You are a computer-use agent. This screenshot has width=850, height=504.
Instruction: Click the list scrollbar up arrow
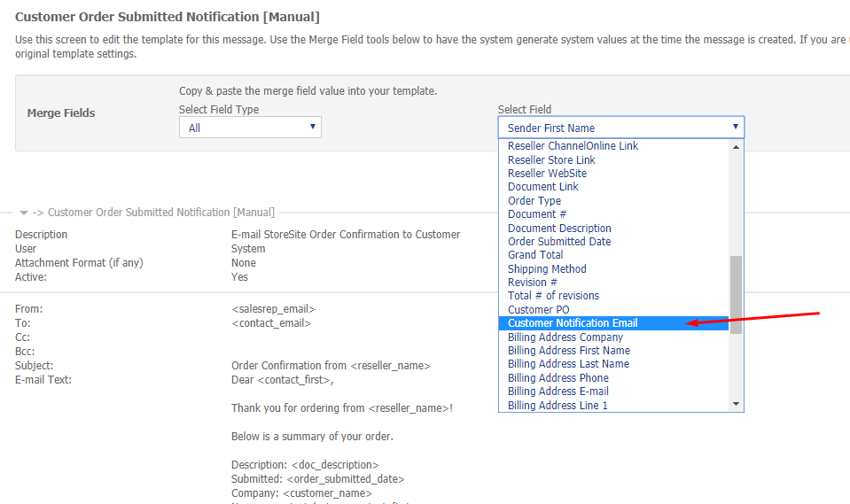pyautogui.click(x=736, y=147)
